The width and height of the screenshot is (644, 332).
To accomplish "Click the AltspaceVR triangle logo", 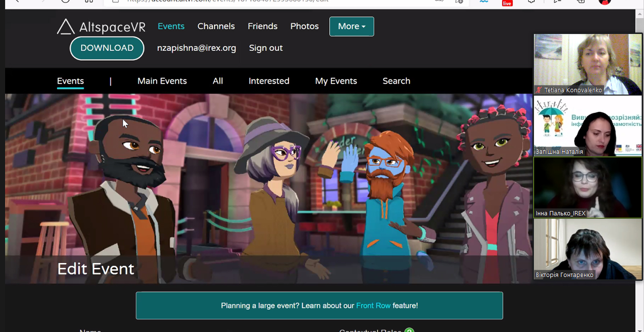I will click(66, 27).
